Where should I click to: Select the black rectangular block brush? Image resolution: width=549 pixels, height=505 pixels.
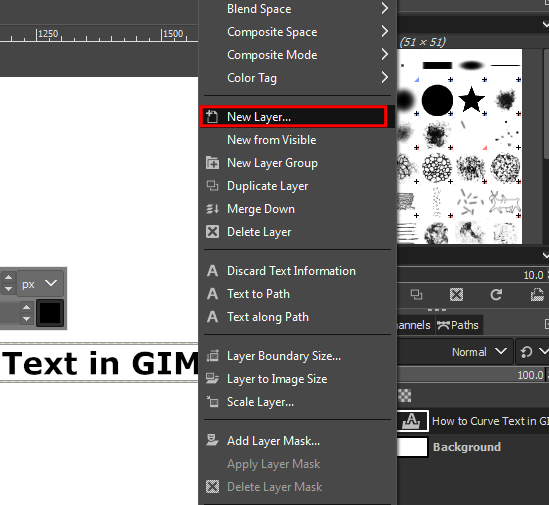coord(437,65)
